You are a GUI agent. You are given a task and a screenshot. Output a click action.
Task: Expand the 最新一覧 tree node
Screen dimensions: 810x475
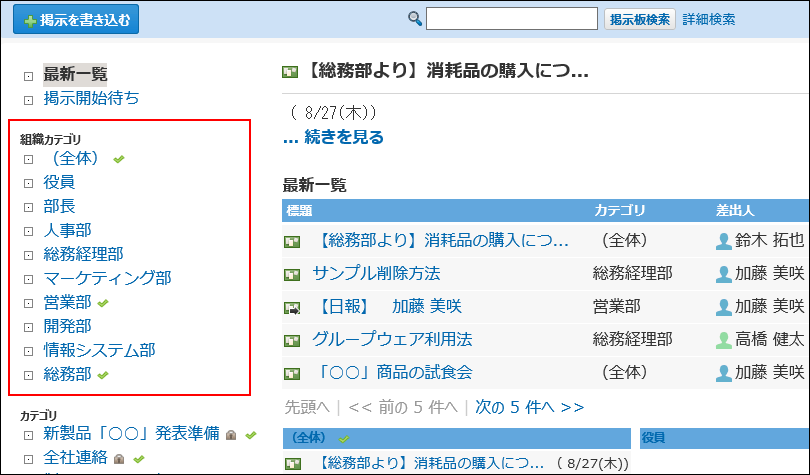tap(28, 76)
